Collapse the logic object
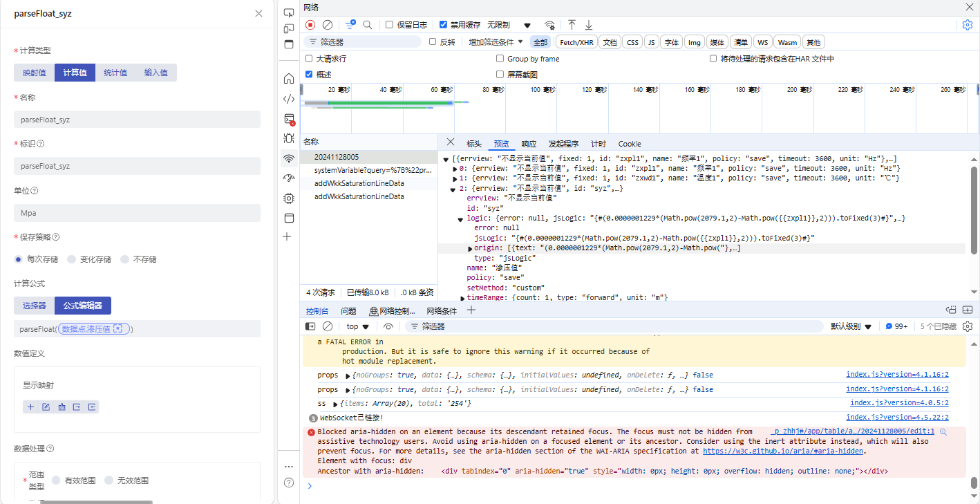Screen dimensions: 980x504 pyautogui.click(x=460, y=218)
